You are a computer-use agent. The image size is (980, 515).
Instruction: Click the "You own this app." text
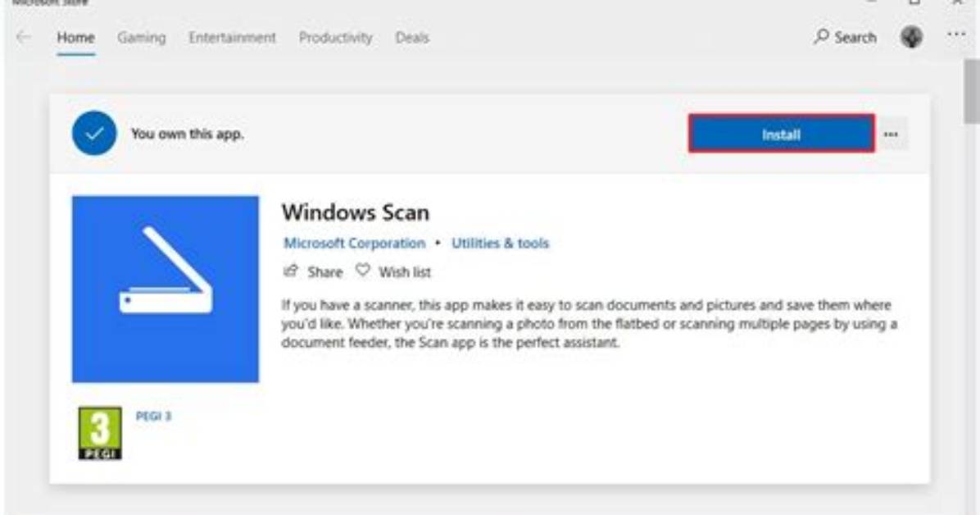point(188,134)
